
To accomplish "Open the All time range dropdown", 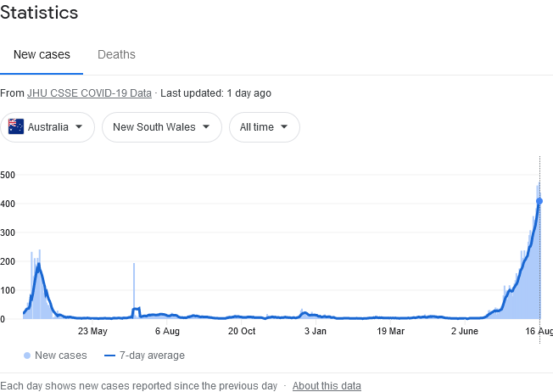I will (265, 127).
